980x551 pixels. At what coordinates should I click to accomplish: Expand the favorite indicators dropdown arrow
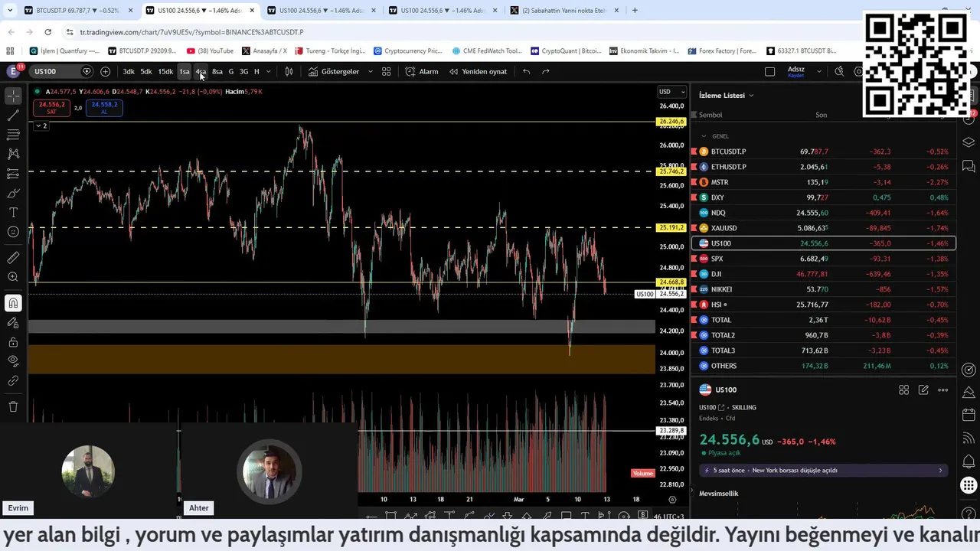point(371,71)
